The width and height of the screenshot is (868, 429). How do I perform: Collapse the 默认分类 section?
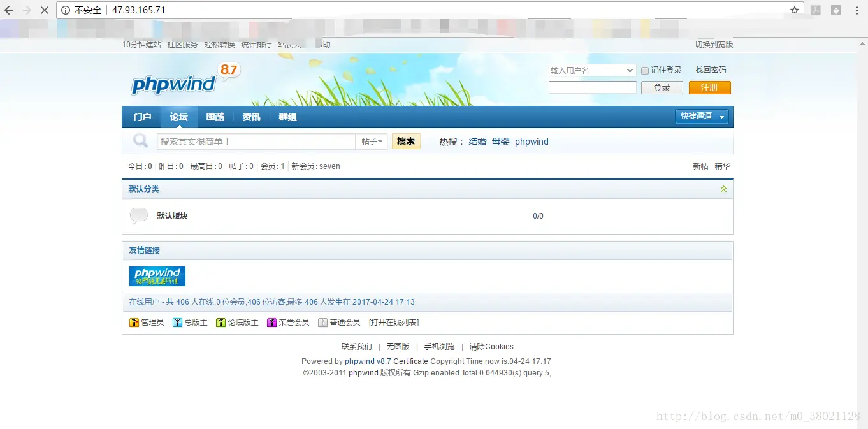[723, 189]
